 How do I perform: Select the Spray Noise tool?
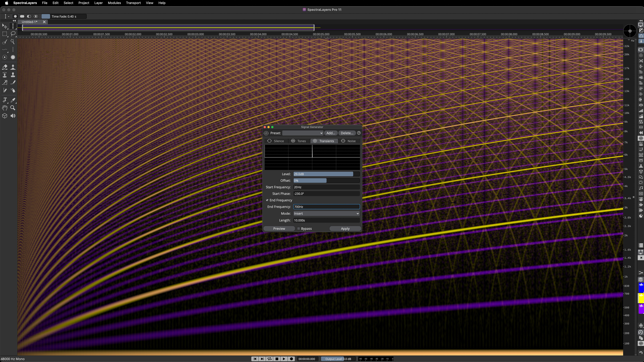(13, 90)
